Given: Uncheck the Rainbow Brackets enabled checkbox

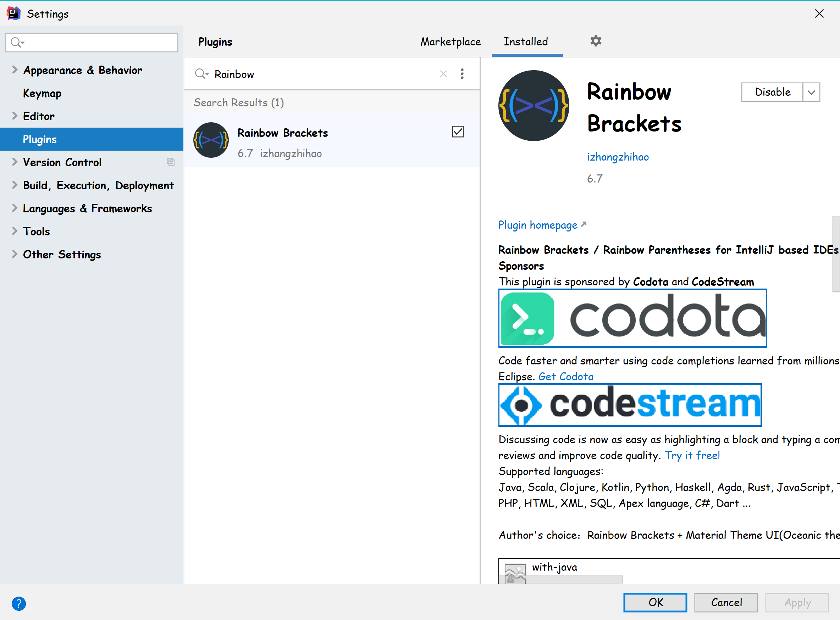Looking at the screenshot, I should tap(458, 132).
